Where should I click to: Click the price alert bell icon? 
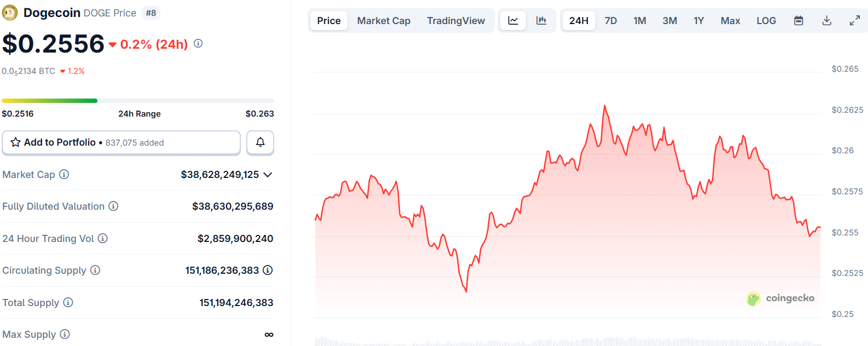[x=260, y=142]
